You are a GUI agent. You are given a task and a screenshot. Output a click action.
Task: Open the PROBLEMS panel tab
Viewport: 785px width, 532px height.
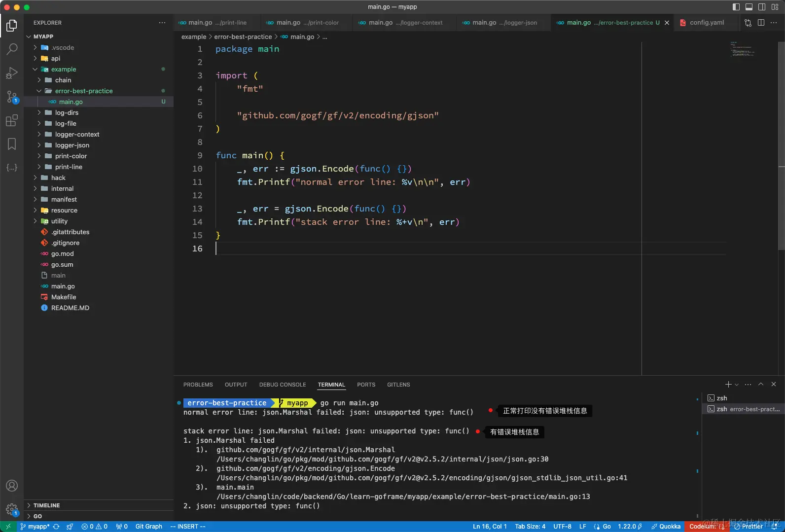tap(198, 385)
